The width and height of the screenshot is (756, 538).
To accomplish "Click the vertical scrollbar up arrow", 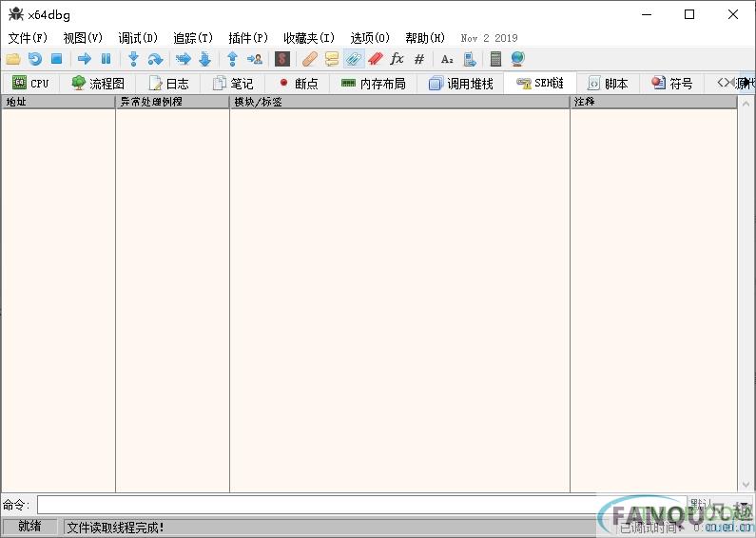I will click(746, 103).
